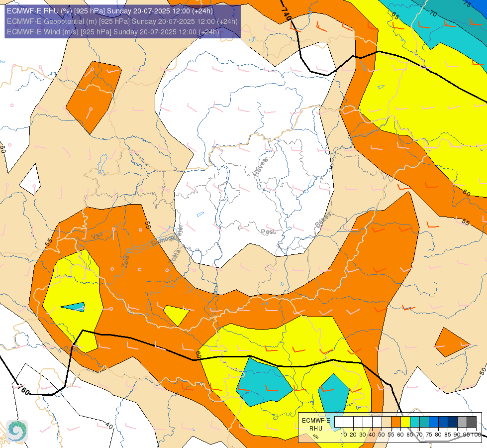Pick the white legend swatch between 40 and 50
The width and height of the screenshot is (487, 448).
tap(377, 422)
